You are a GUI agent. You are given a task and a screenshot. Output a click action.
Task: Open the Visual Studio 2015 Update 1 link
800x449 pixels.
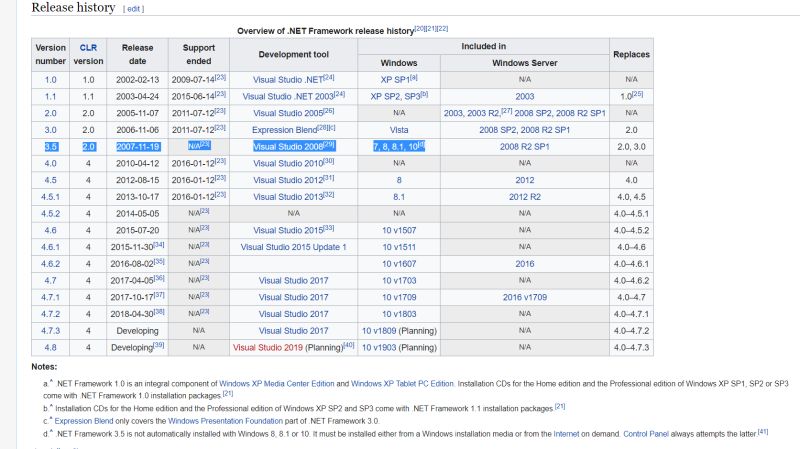coord(293,247)
